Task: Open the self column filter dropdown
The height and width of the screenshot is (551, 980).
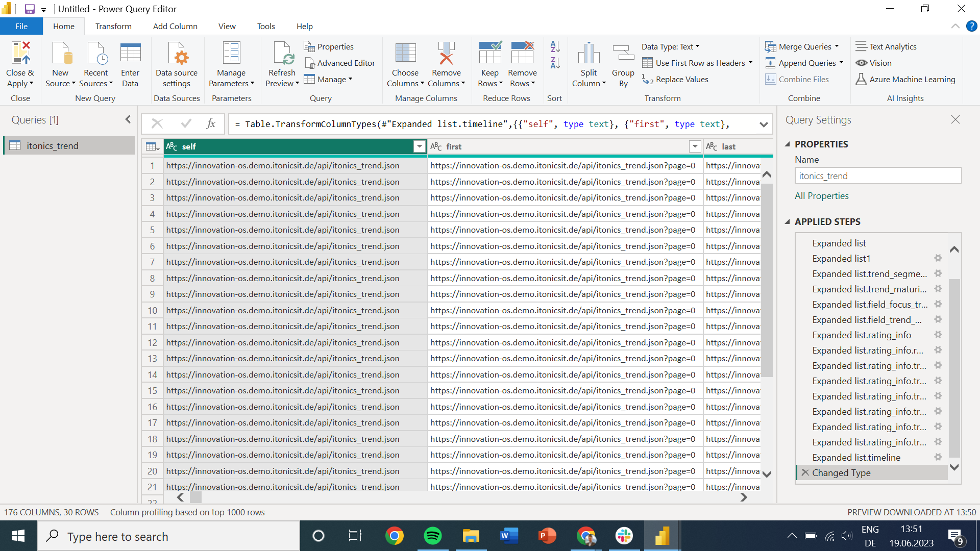Action: (x=419, y=146)
